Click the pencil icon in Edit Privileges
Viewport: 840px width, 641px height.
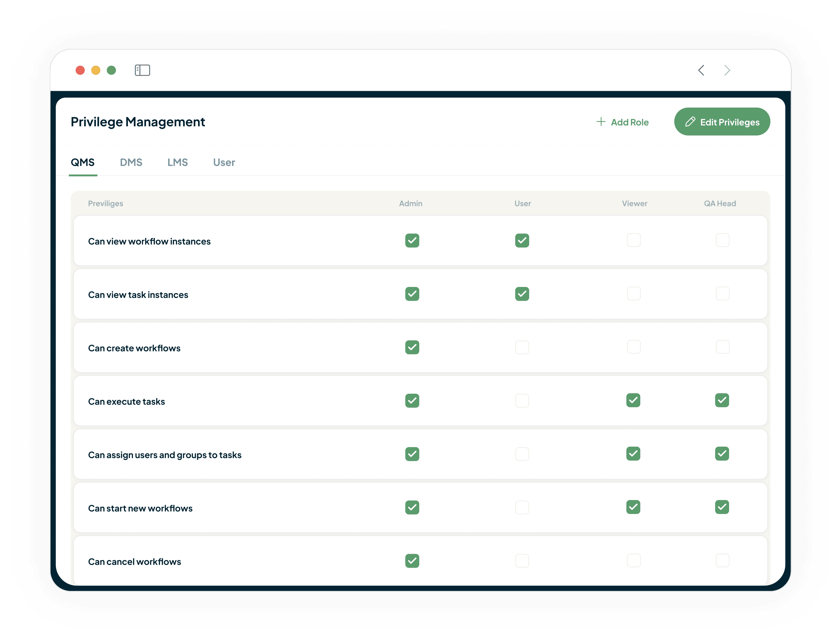[x=690, y=122]
